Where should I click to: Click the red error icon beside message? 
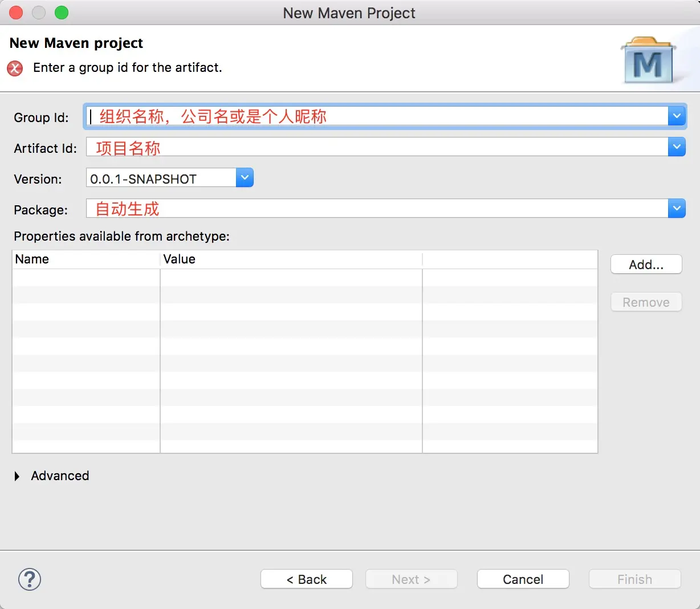15,68
